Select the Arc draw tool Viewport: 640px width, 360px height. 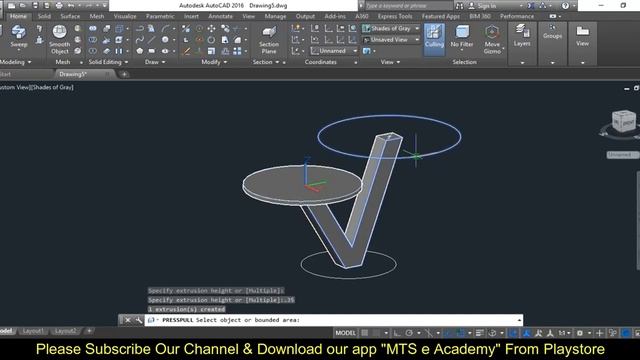pos(165,29)
